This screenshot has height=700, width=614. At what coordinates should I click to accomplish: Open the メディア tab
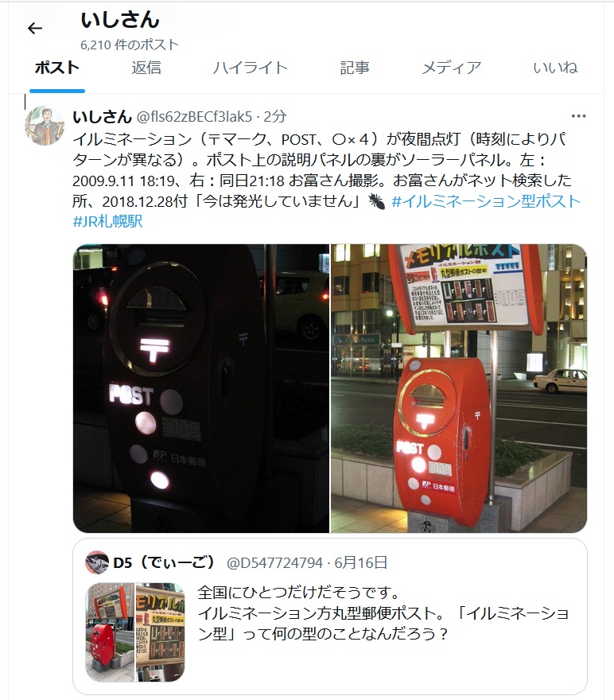coord(452,68)
